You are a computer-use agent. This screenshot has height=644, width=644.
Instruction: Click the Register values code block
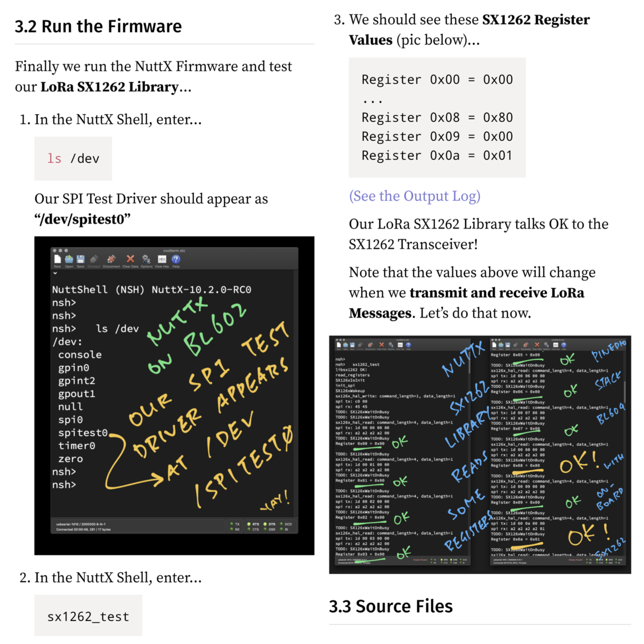pos(437,117)
